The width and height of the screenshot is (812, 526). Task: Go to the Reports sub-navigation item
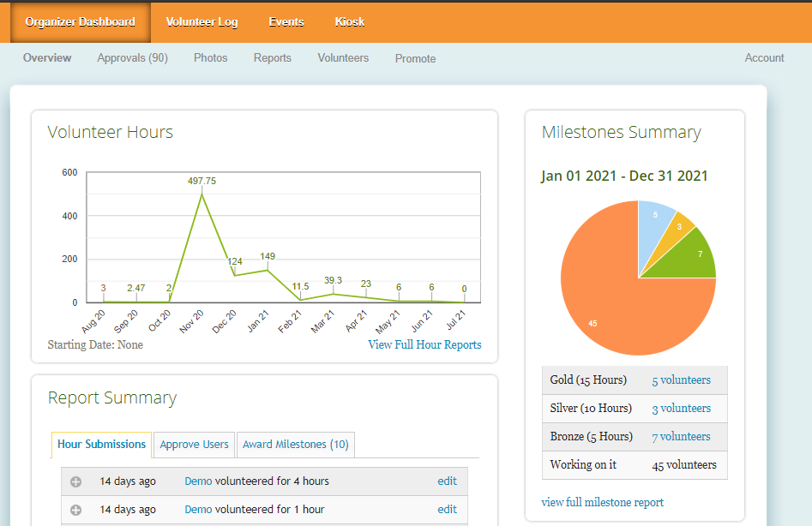coord(273,58)
